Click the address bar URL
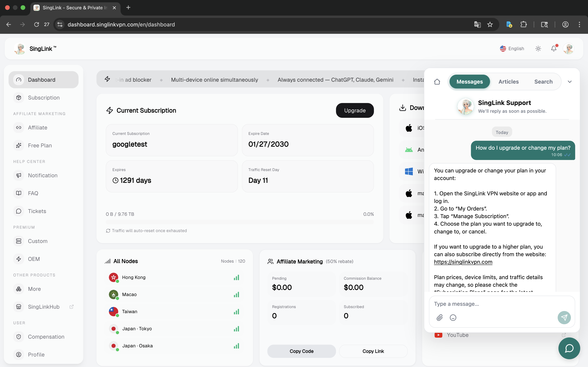The width and height of the screenshot is (588, 367). tap(121, 24)
